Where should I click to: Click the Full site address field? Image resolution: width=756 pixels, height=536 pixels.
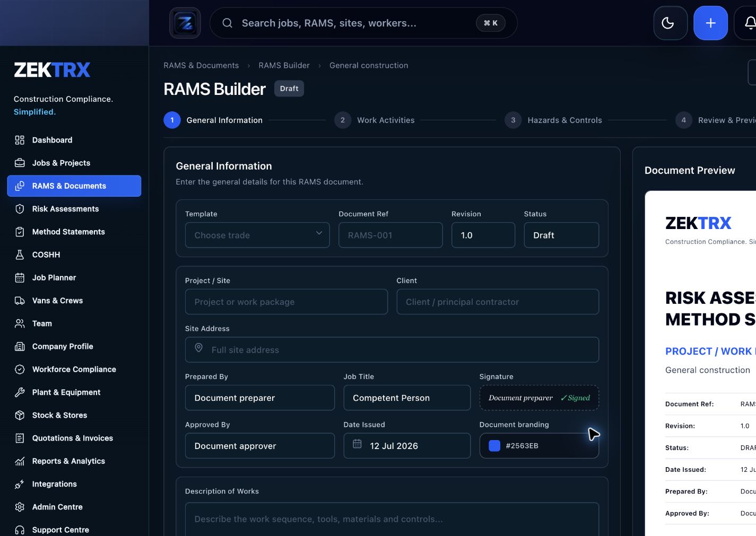click(392, 350)
